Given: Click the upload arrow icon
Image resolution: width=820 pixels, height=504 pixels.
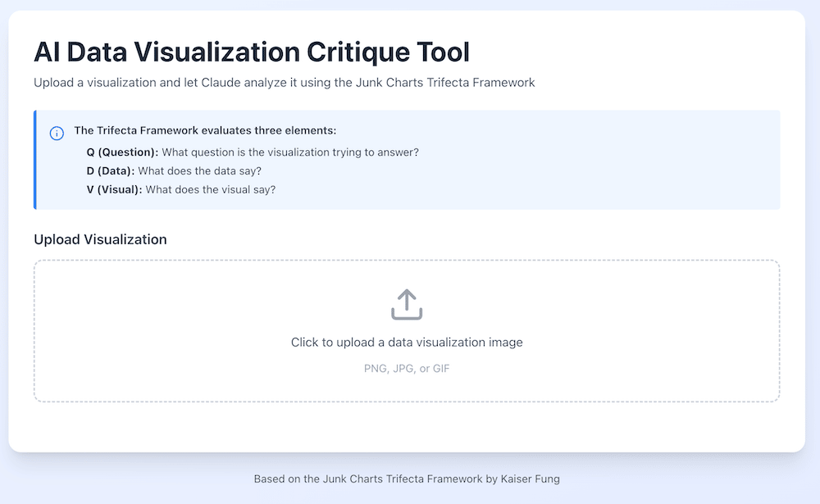Looking at the screenshot, I should coord(407,305).
